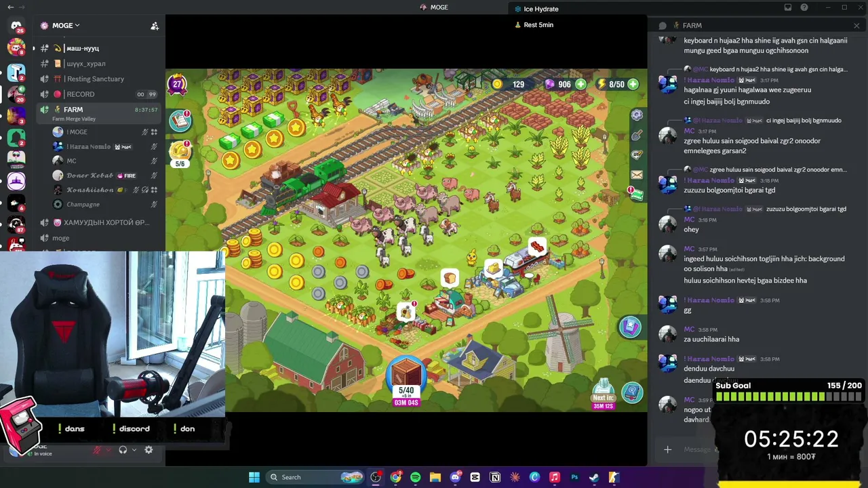This screenshot has width=868, height=488.
Task: Open Spotify from the taskbar
Action: tap(415, 477)
